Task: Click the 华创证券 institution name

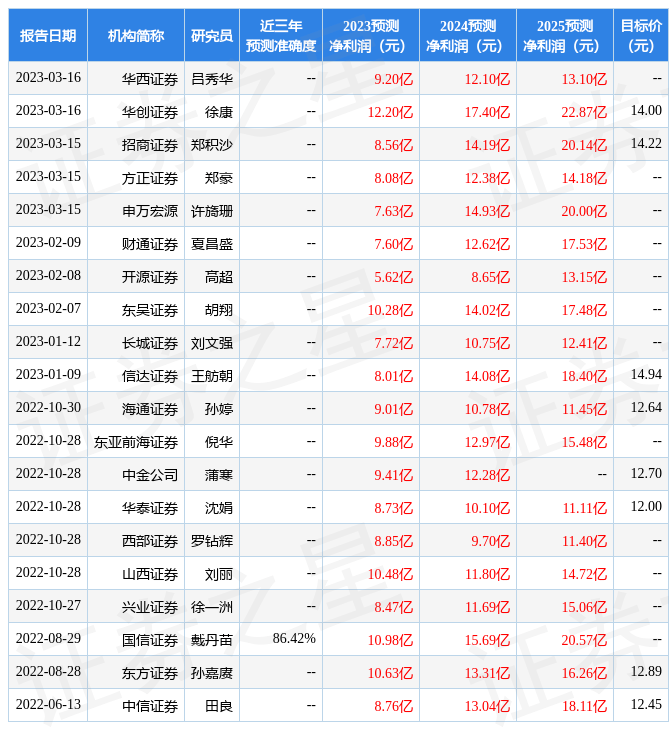Action: [x=150, y=111]
